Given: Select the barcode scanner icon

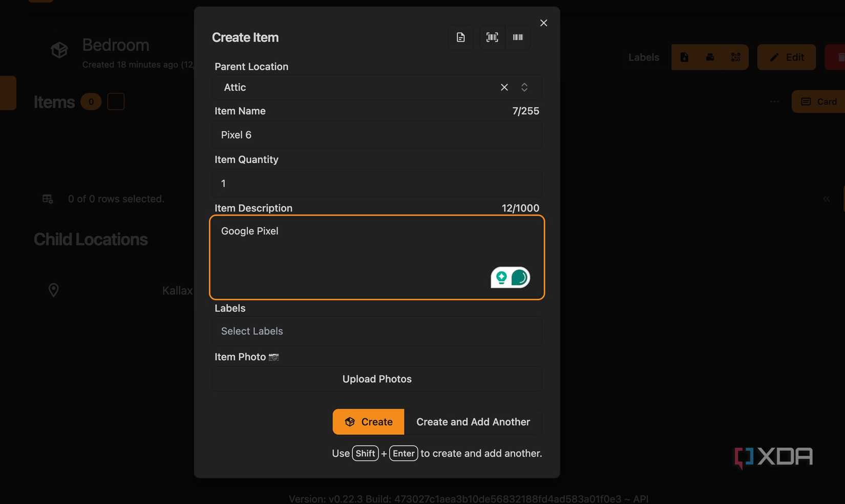Looking at the screenshot, I should 492,37.
